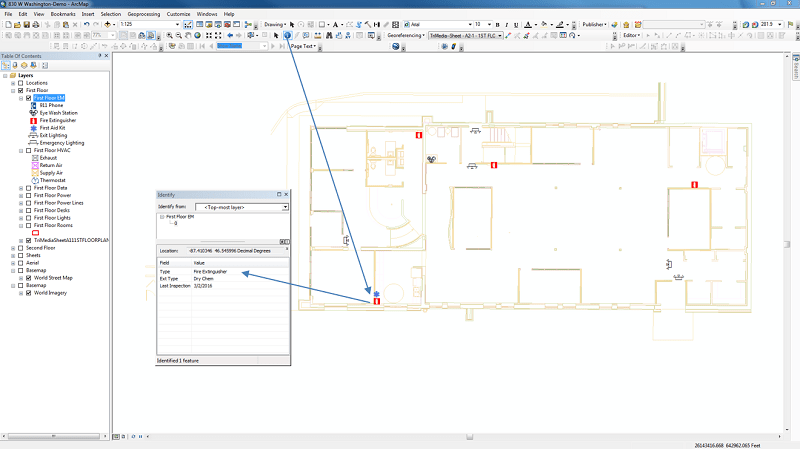The image size is (800, 449).
Task: Collapse the First Floor EM layer
Action: pos(21,98)
